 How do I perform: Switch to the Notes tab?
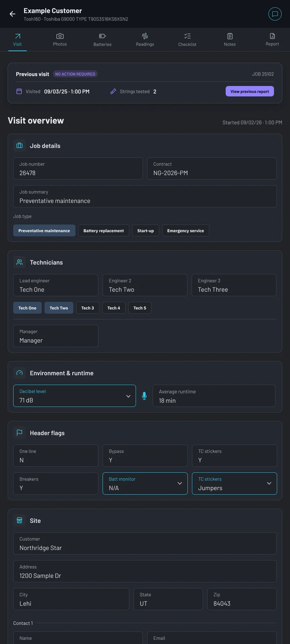(230, 40)
